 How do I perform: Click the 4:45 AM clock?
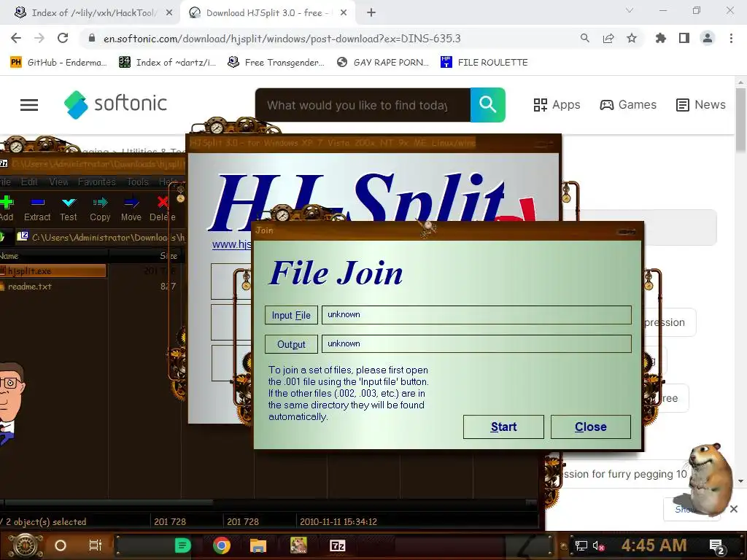click(654, 545)
